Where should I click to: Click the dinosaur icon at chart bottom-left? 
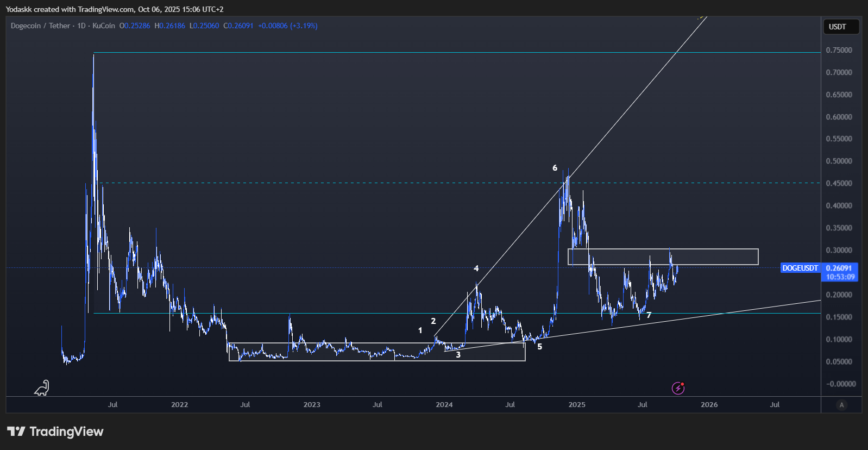point(42,387)
